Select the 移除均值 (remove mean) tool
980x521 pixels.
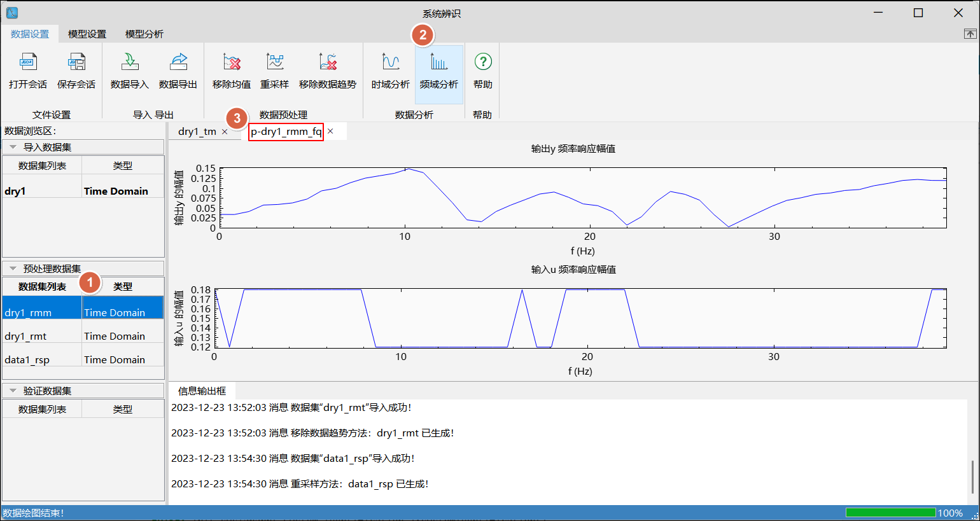coord(232,62)
